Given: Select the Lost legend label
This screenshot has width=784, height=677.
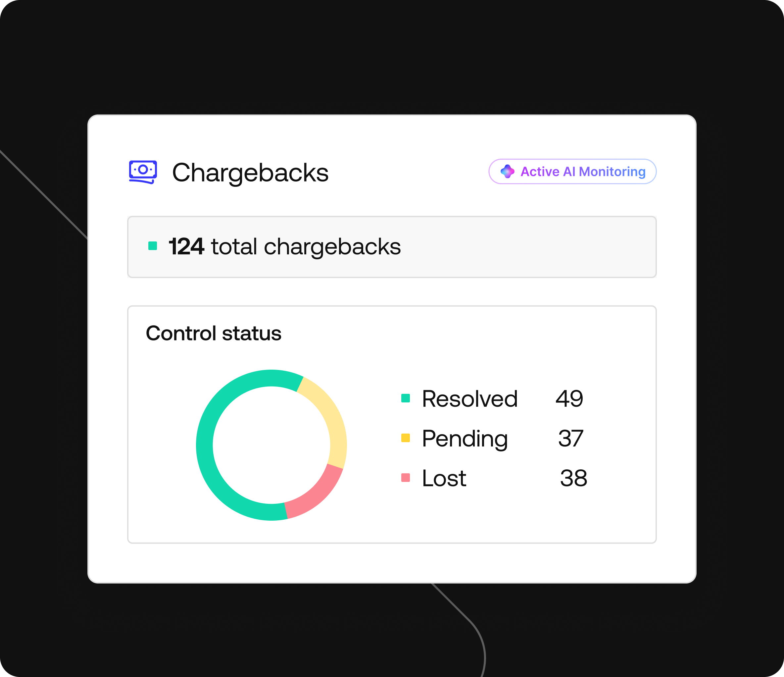Looking at the screenshot, I should (444, 478).
